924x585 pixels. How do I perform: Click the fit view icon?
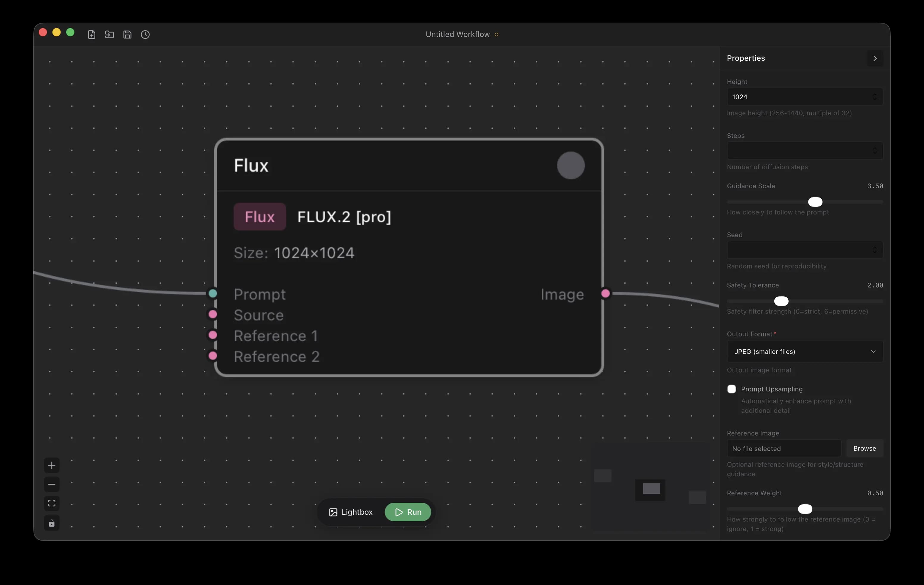[52, 503]
